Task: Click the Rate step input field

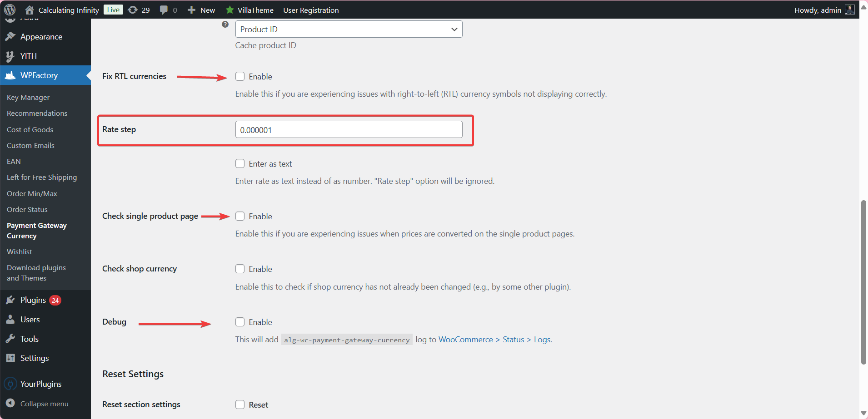Action: (x=349, y=130)
